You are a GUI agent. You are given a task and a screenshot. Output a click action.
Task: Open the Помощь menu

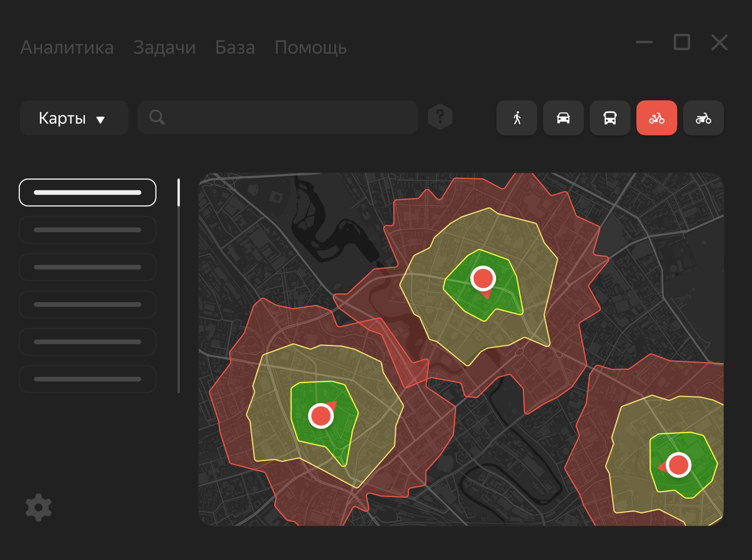pyautogui.click(x=310, y=47)
